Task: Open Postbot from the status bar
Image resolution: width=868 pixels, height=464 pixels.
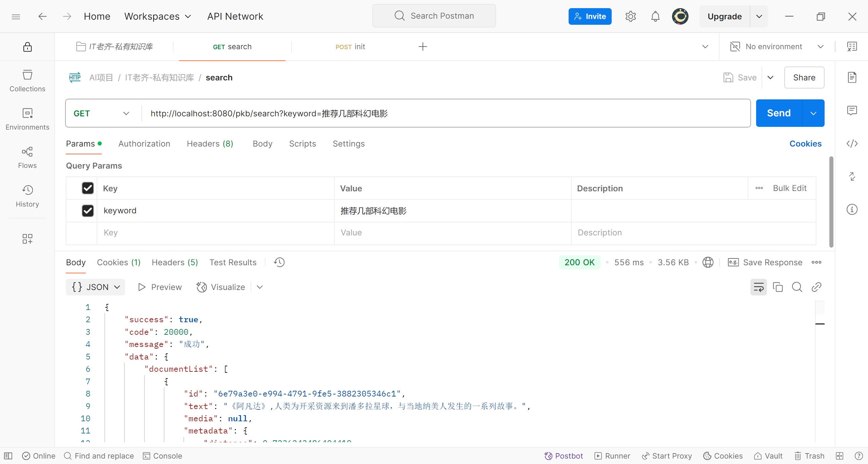Action: (x=564, y=456)
